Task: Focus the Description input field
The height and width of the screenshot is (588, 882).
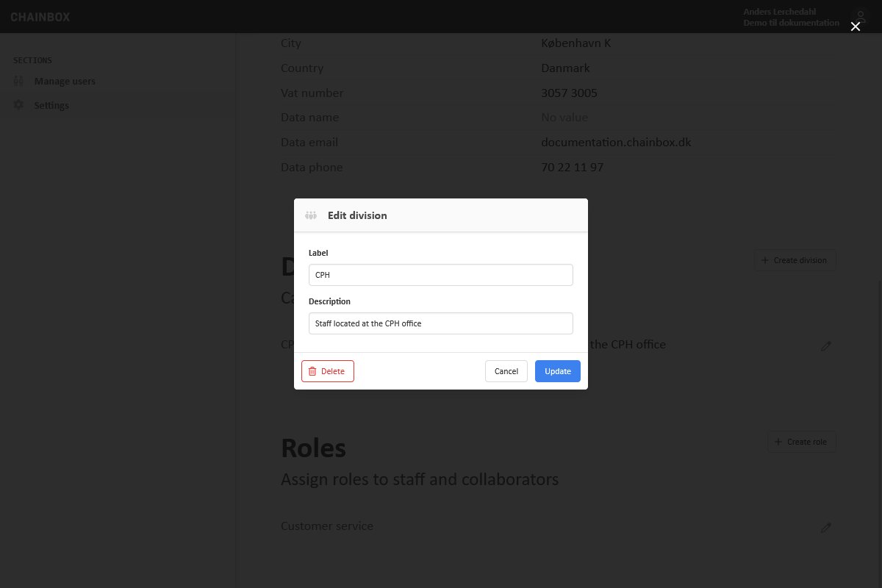Action: click(441, 323)
